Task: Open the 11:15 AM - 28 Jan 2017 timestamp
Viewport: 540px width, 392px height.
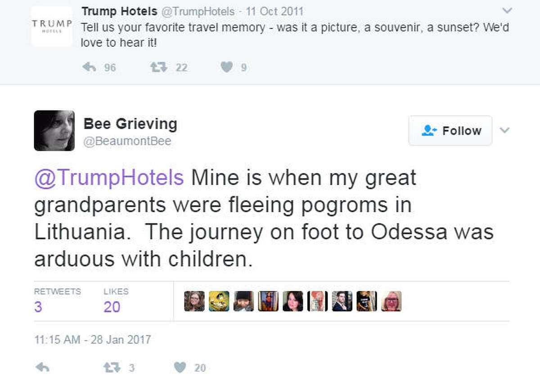Action: click(x=93, y=339)
